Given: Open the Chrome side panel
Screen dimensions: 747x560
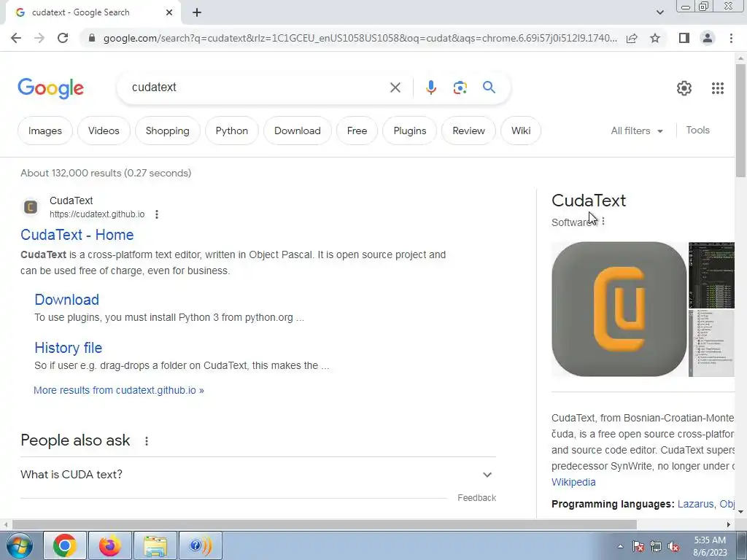Looking at the screenshot, I should pos(684,38).
